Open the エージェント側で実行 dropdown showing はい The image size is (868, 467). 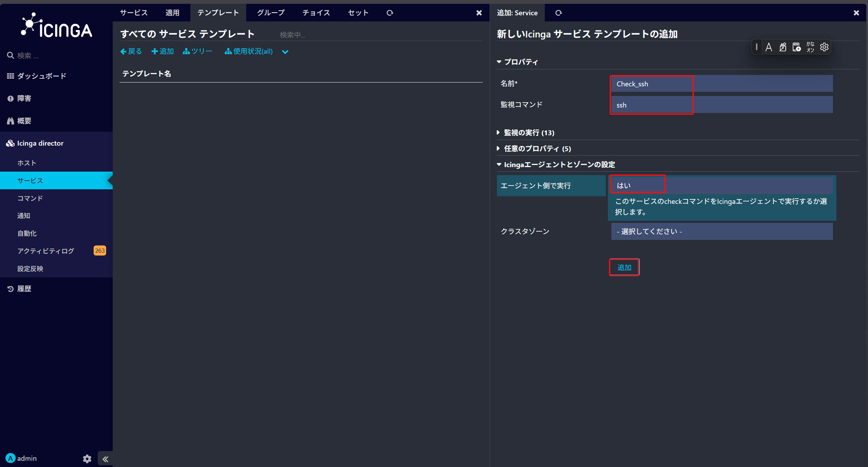click(x=722, y=185)
